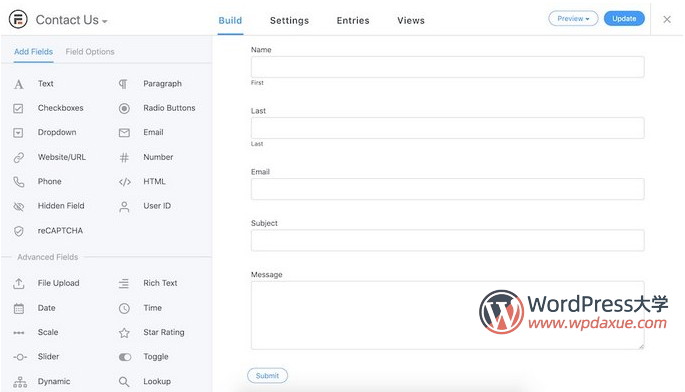Image resolution: width=685 pixels, height=392 pixels.
Task: Switch to the Build tab
Action: coord(230,21)
